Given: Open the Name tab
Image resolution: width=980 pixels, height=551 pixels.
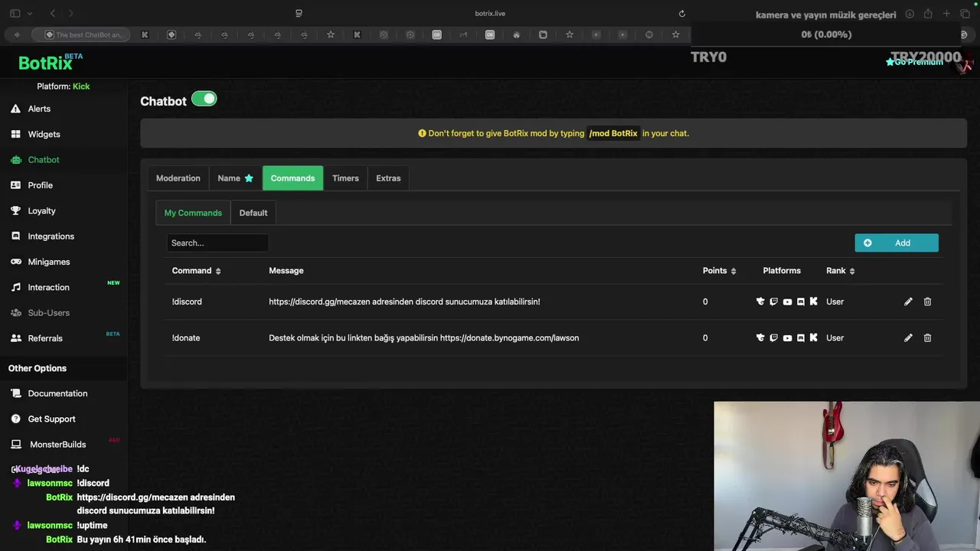Looking at the screenshot, I should point(235,178).
